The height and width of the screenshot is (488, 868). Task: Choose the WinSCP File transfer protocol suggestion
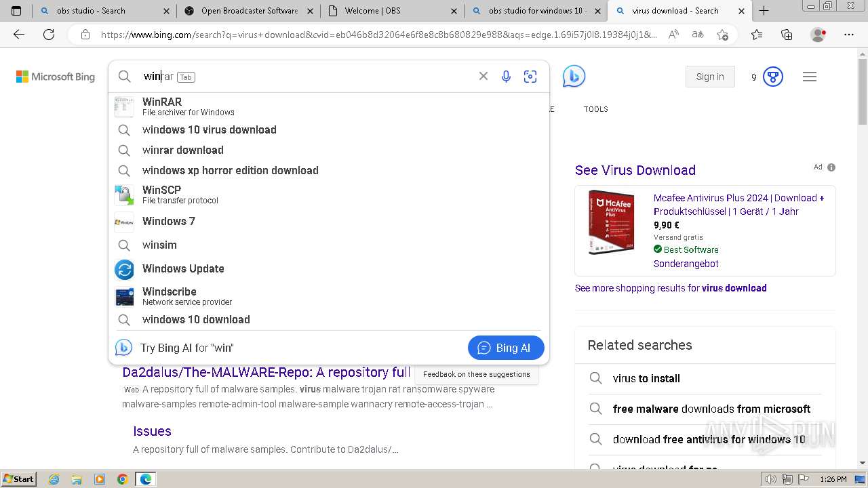(x=329, y=195)
